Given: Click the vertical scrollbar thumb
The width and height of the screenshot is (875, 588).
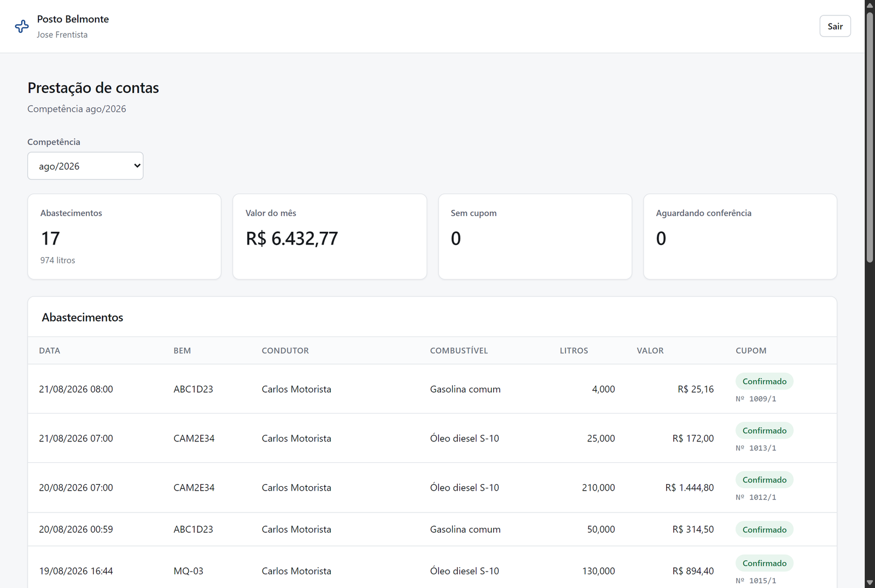Looking at the screenshot, I should (x=870, y=137).
